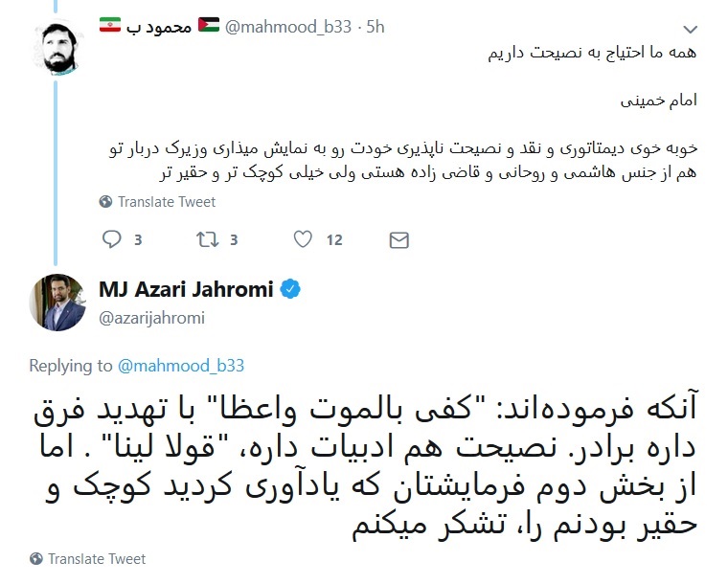Translate mahmood_b33's Persian tweet
Screen dimensions: 728x584
coord(167,202)
